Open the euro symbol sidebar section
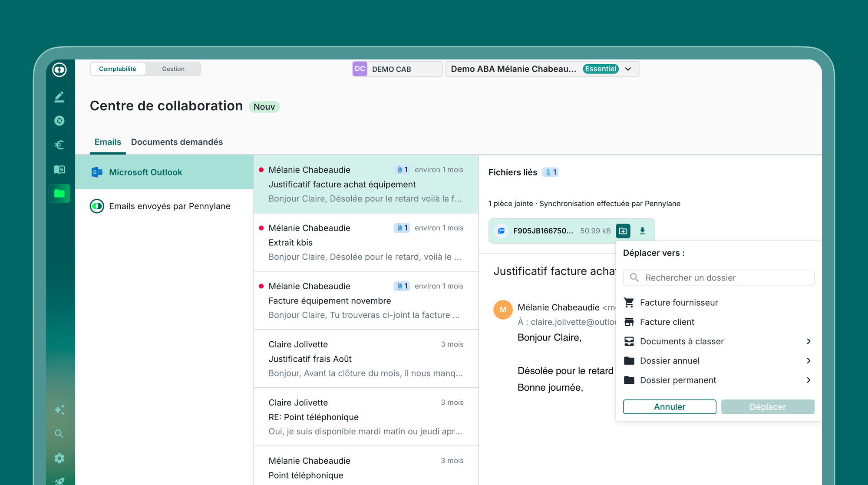 tap(59, 145)
